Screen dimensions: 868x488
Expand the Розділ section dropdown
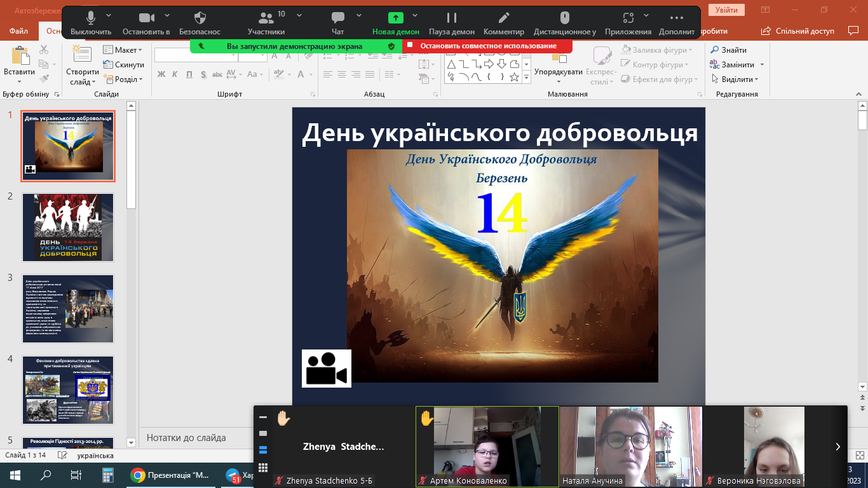pos(125,79)
